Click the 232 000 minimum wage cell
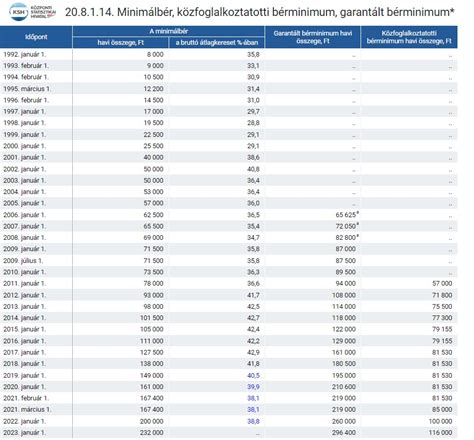The height and width of the screenshot is (440, 474). tap(152, 433)
